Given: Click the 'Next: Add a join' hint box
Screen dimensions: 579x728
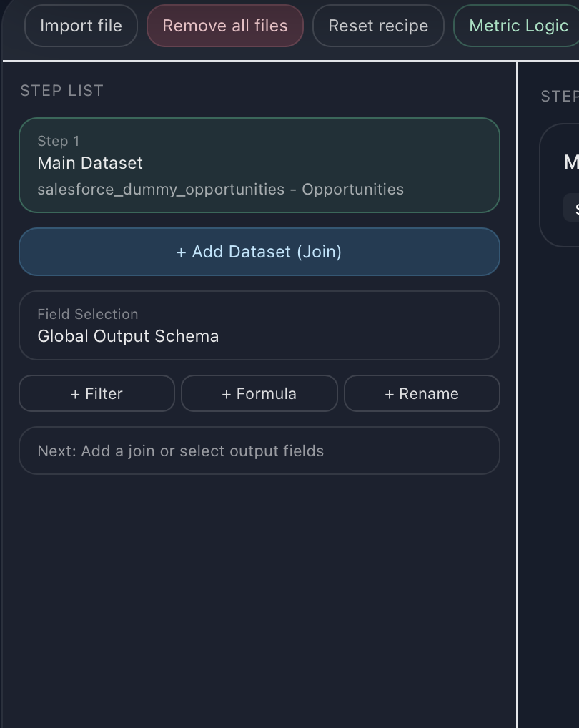Looking at the screenshot, I should coord(259,451).
